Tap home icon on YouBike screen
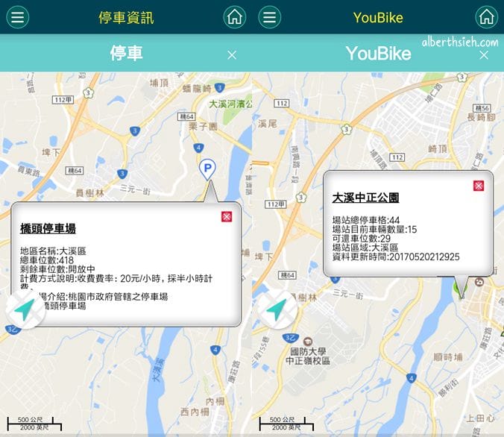 click(487, 17)
